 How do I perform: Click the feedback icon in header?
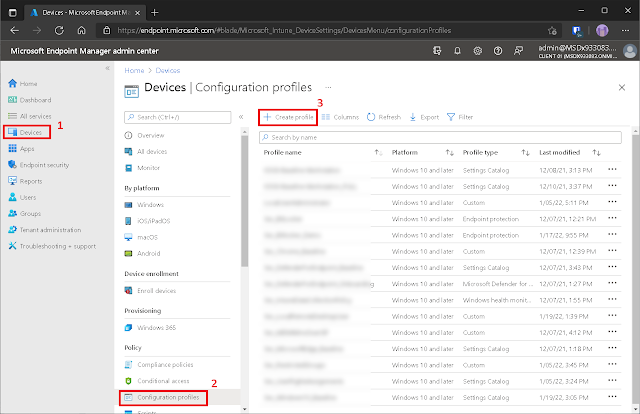pos(518,51)
